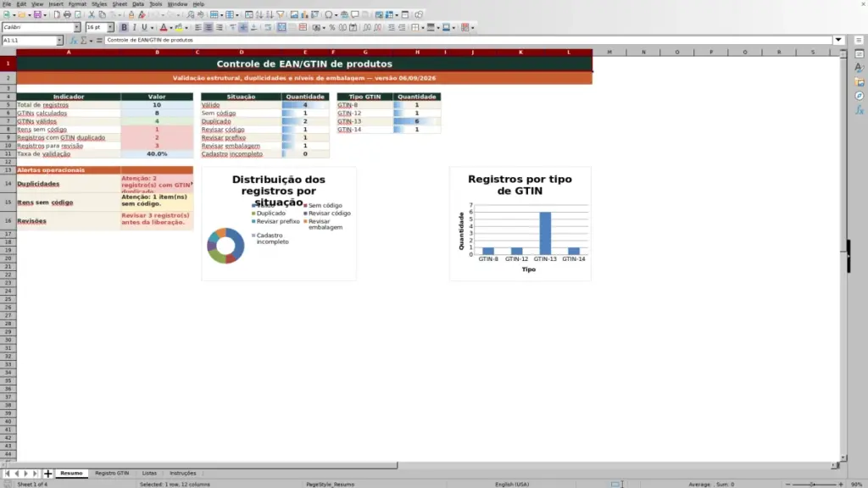Screen dimensions: 868x488
Task: Open AutoFilter using the funnel icon
Action: click(x=281, y=15)
